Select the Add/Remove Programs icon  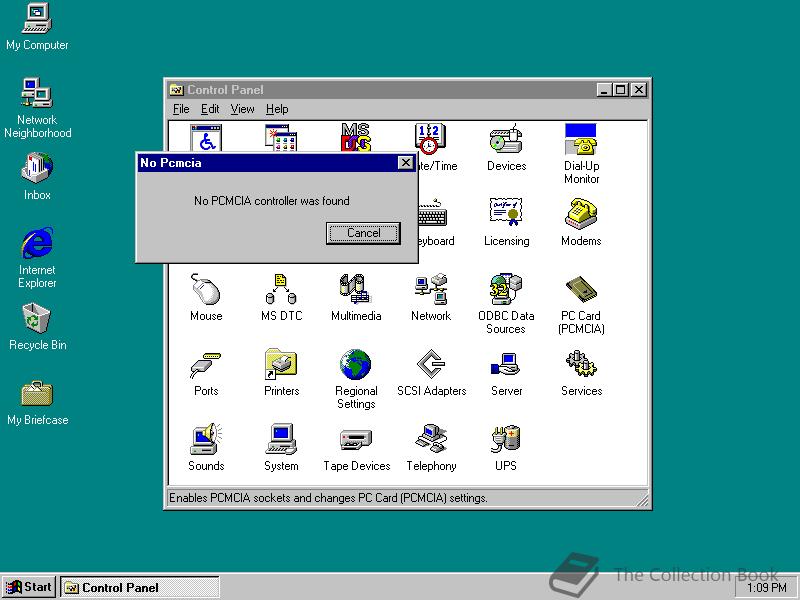click(x=281, y=137)
